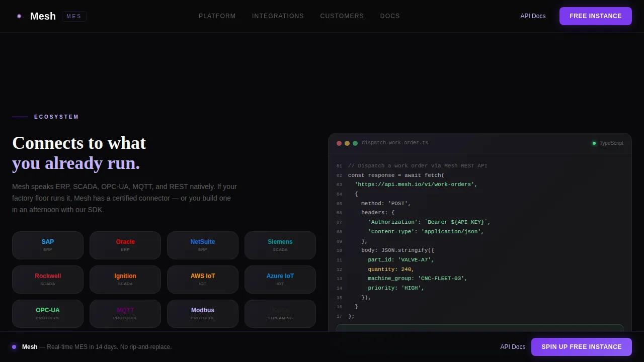Open the Docs nav item
Screen dimensions: 644x362
[390, 16]
